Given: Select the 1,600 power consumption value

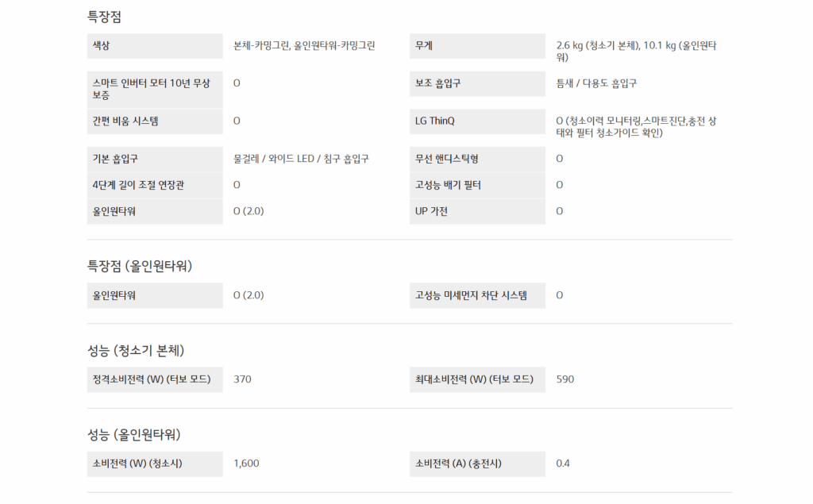Looking at the screenshot, I should 246,464.
